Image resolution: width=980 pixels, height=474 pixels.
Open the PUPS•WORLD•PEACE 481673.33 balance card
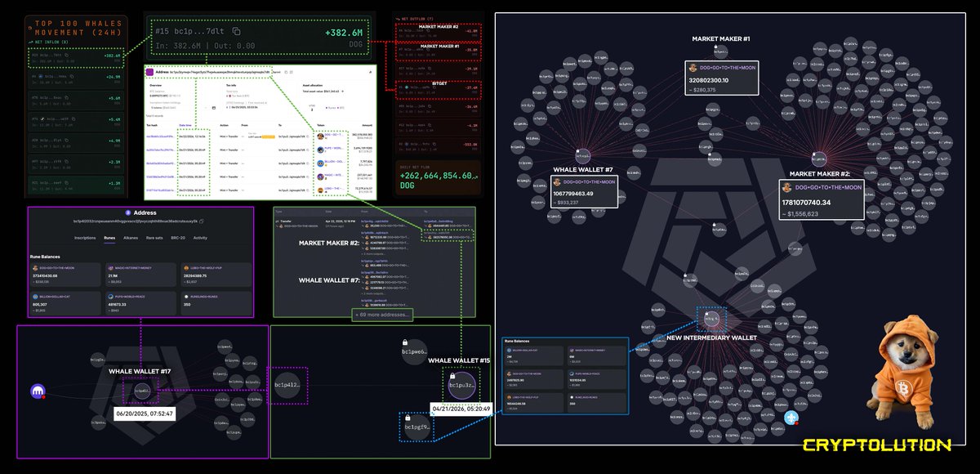pyautogui.click(x=140, y=303)
